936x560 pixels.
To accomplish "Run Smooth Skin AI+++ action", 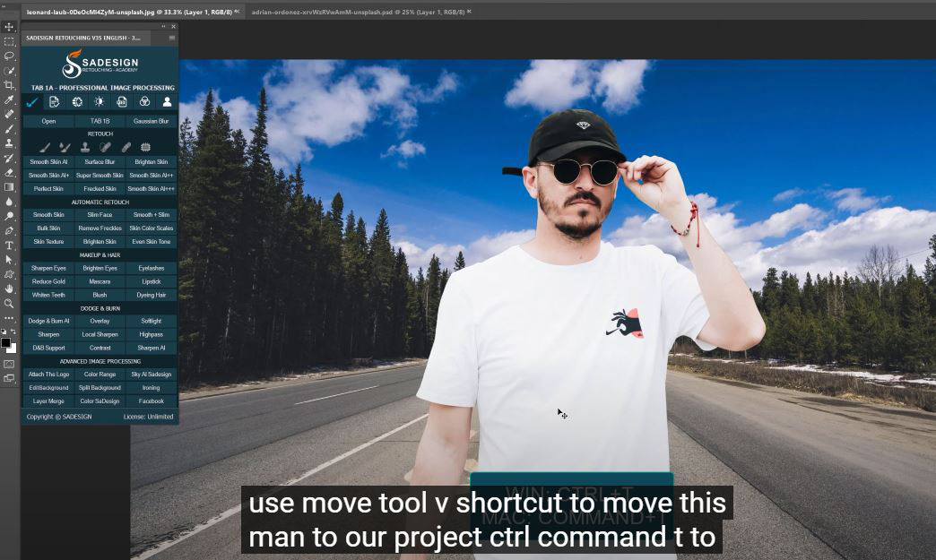I will (x=151, y=188).
